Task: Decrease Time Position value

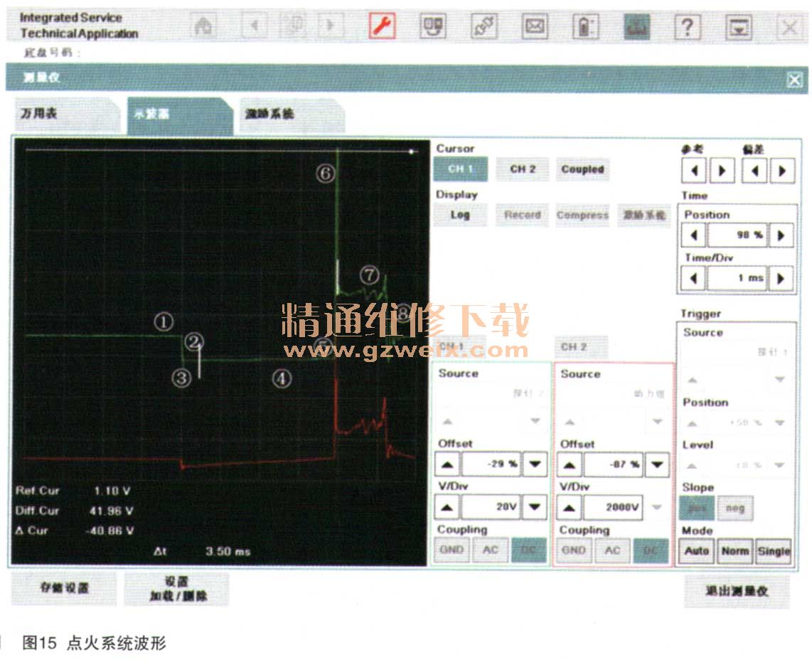Action: click(694, 235)
